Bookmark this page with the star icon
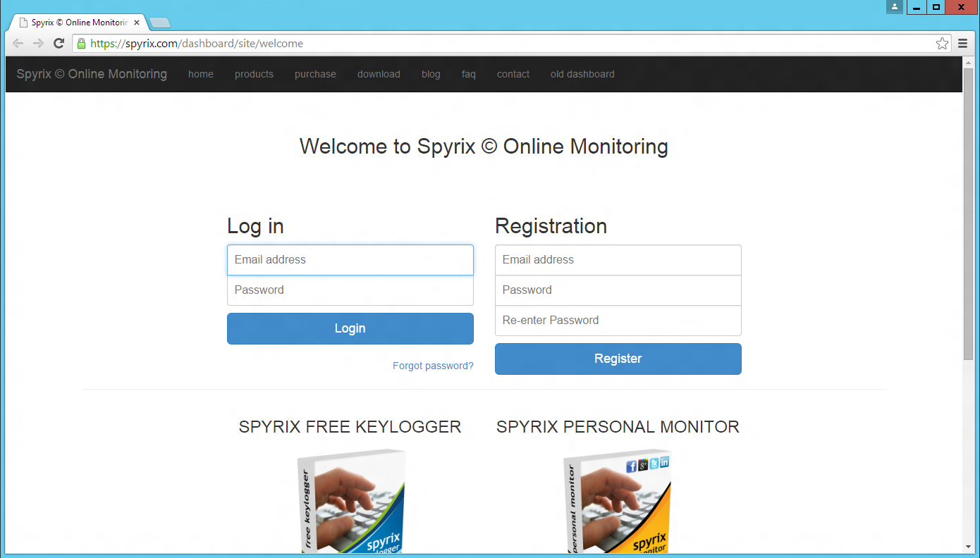Image resolution: width=980 pixels, height=558 pixels. 942,44
